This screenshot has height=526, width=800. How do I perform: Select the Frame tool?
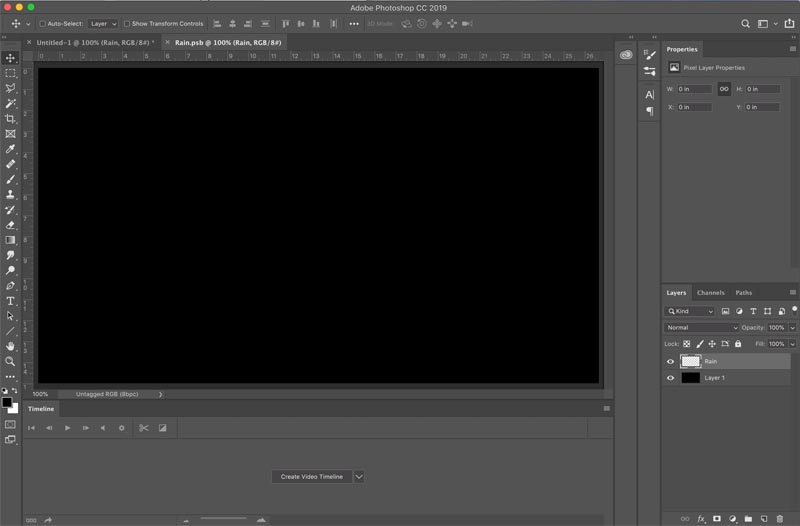point(10,134)
